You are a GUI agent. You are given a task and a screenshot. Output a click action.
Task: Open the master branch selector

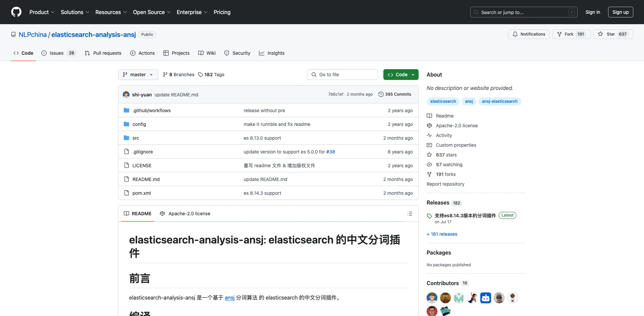click(138, 75)
